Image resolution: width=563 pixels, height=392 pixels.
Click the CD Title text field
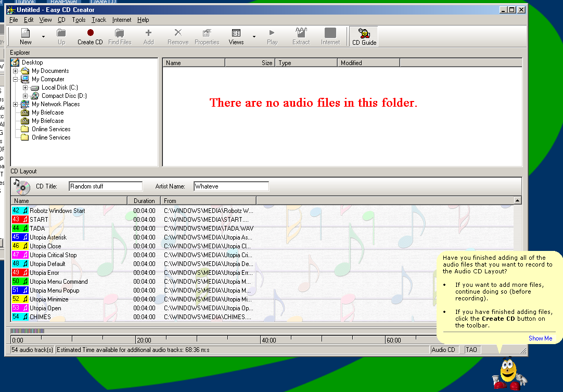point(105,186)
